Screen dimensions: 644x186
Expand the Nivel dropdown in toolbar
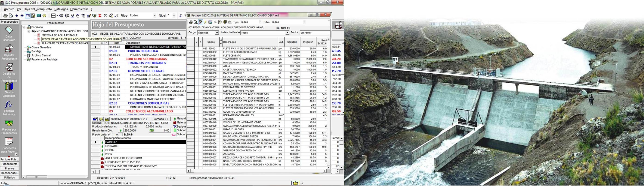174,16
